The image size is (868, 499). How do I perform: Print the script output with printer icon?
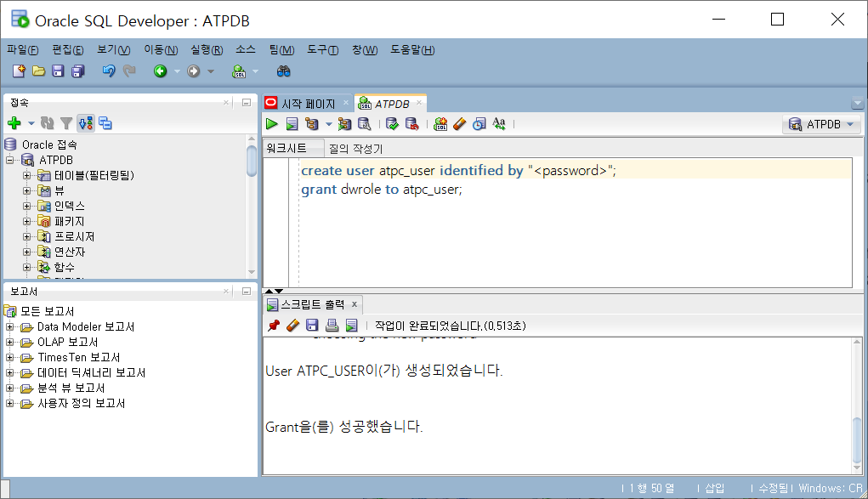point(332,326)
